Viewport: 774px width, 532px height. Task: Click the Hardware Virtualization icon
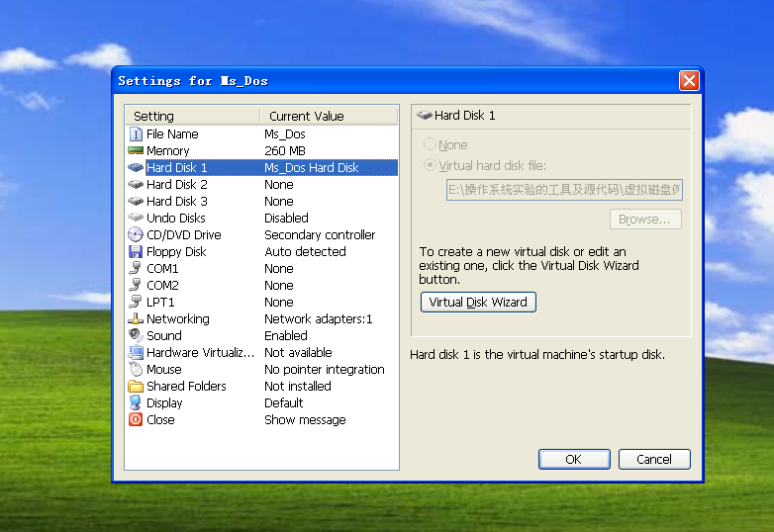(136, 353)
